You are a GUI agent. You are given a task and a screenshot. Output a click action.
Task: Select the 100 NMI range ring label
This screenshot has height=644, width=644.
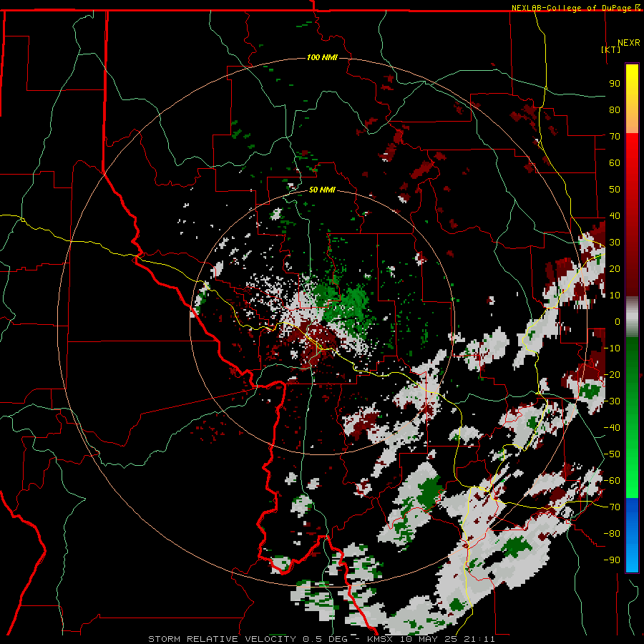click(x=323, y=57)
